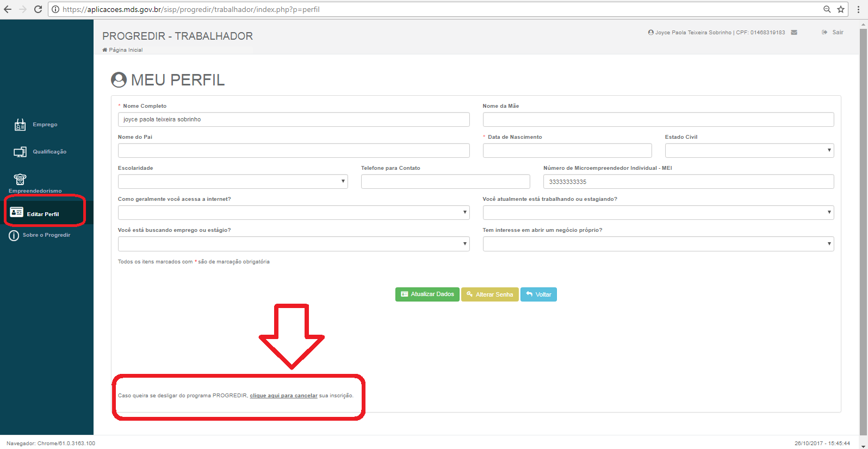The width and height of the screenshot is (868, 449).
Task: Click the date and time in footer
Action: pos(822,444)
